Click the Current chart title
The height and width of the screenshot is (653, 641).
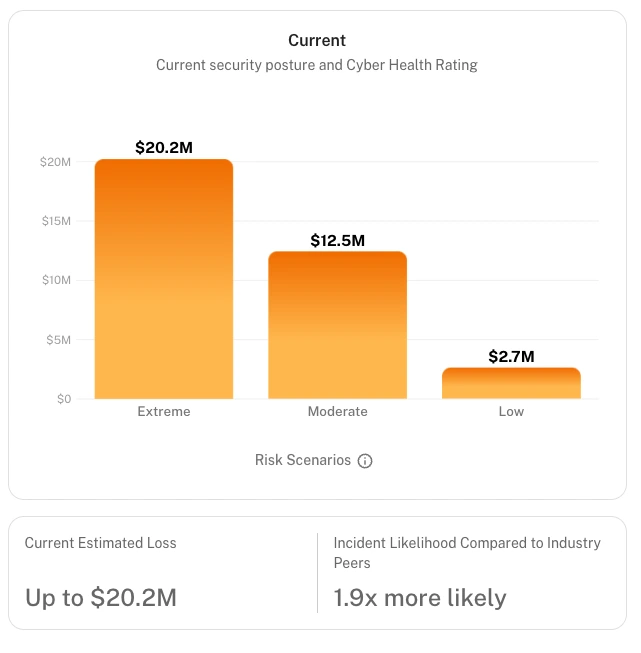317,41
